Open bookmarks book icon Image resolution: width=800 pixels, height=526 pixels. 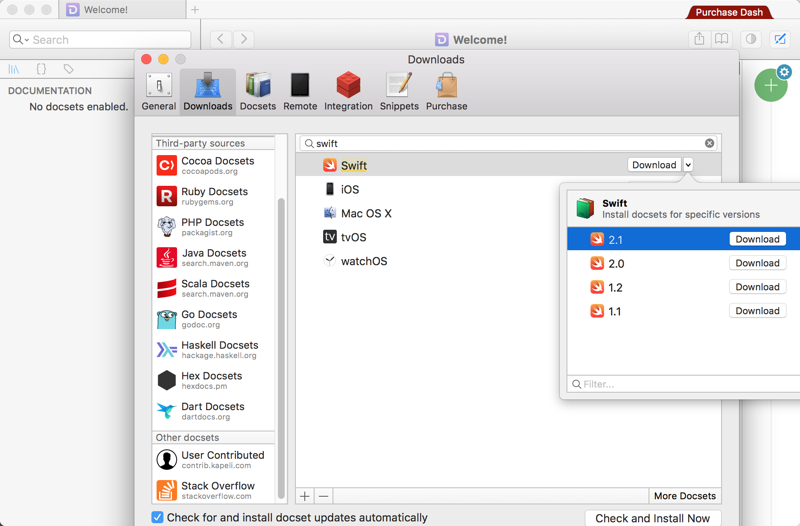tap(721, 39)
